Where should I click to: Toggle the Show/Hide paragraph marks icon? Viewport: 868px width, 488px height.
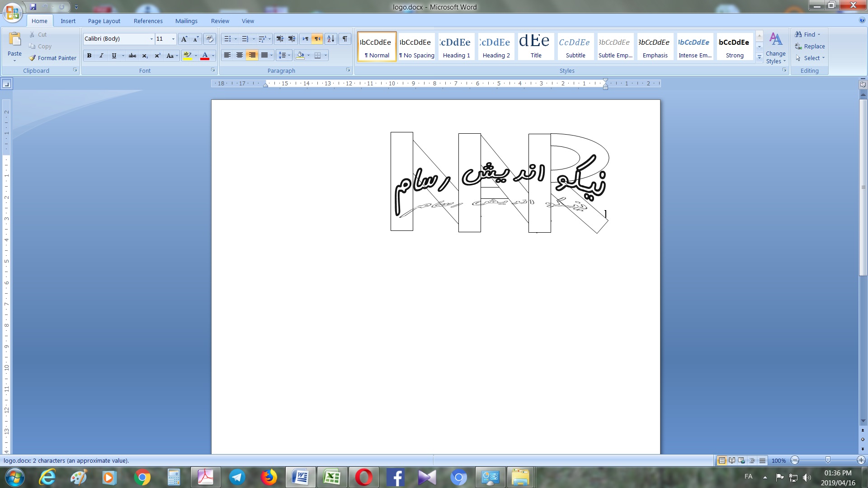pyautogui.click(x=345, y=39)
